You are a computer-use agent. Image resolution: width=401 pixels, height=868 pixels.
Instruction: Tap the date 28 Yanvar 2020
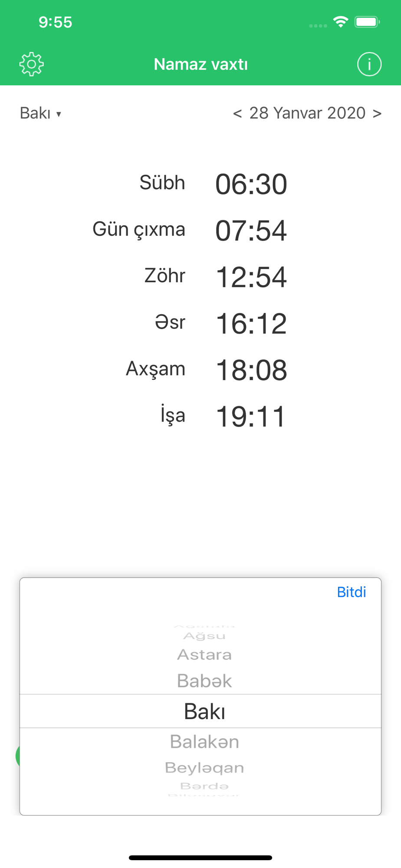point(307,113)
